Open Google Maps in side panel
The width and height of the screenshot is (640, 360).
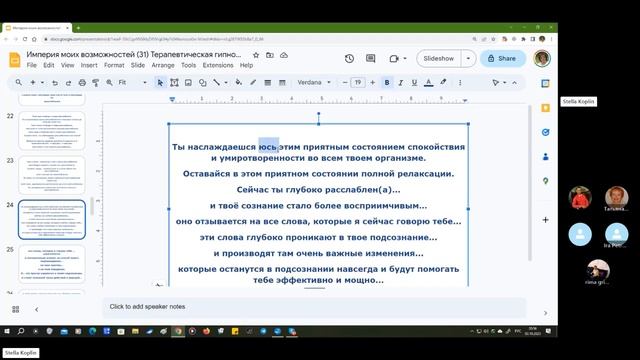tap(545, 181)
